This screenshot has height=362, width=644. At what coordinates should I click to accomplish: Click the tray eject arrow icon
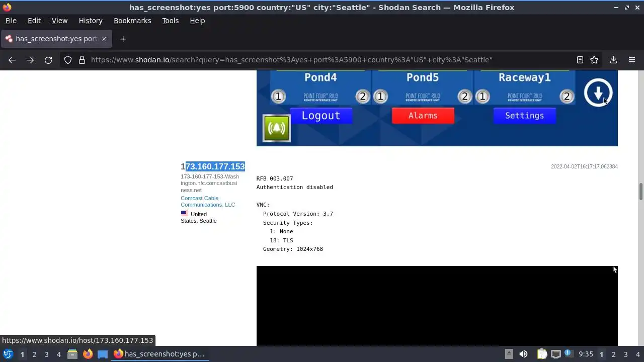click(509, 354)
